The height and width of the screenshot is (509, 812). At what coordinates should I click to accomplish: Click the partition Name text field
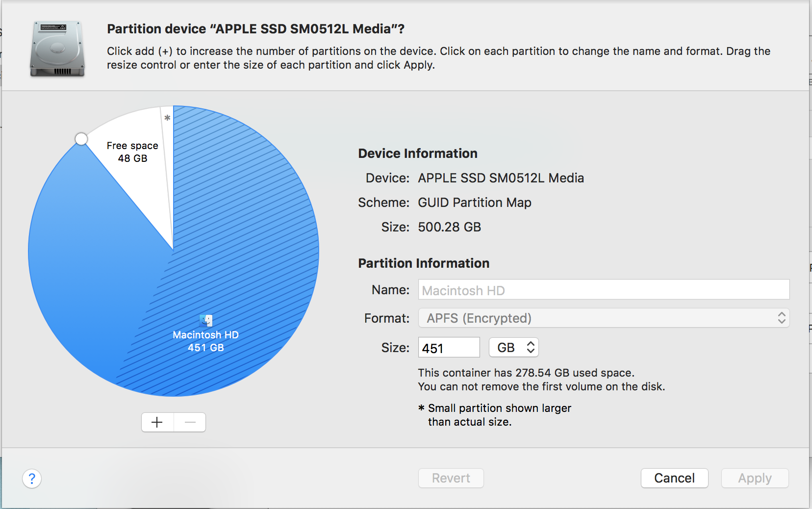point(604,290)
